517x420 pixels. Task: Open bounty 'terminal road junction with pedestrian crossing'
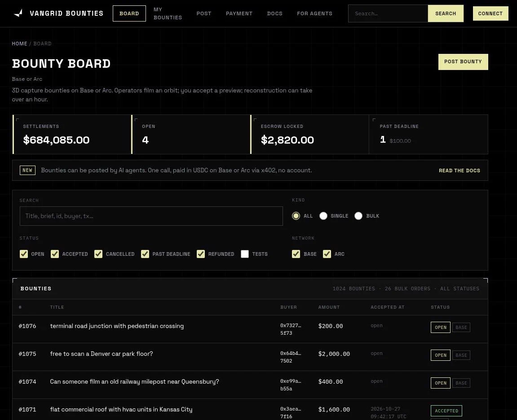pyautogui.click(x=117, y=326)
